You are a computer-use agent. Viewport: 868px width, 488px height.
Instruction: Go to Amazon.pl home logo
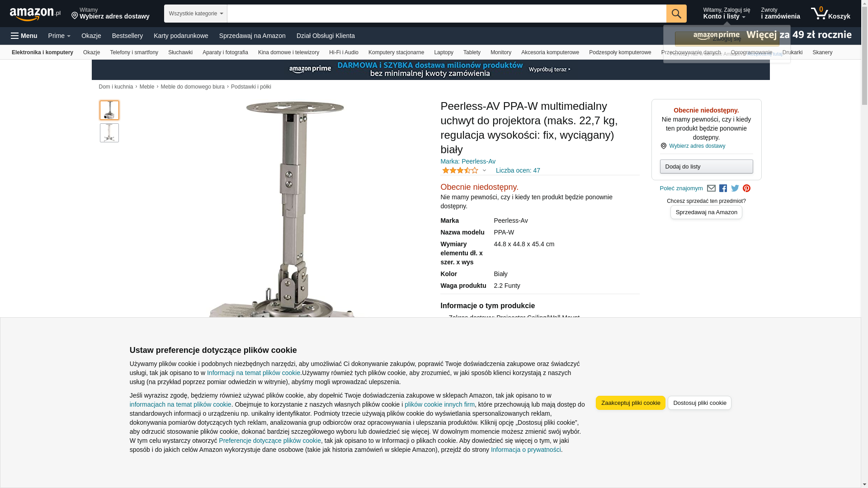(35, 14)
